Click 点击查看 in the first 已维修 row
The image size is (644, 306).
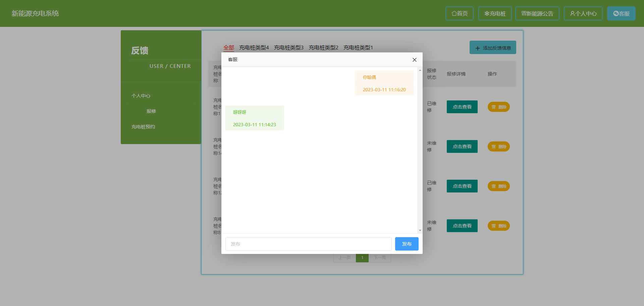tap(462, 107)
